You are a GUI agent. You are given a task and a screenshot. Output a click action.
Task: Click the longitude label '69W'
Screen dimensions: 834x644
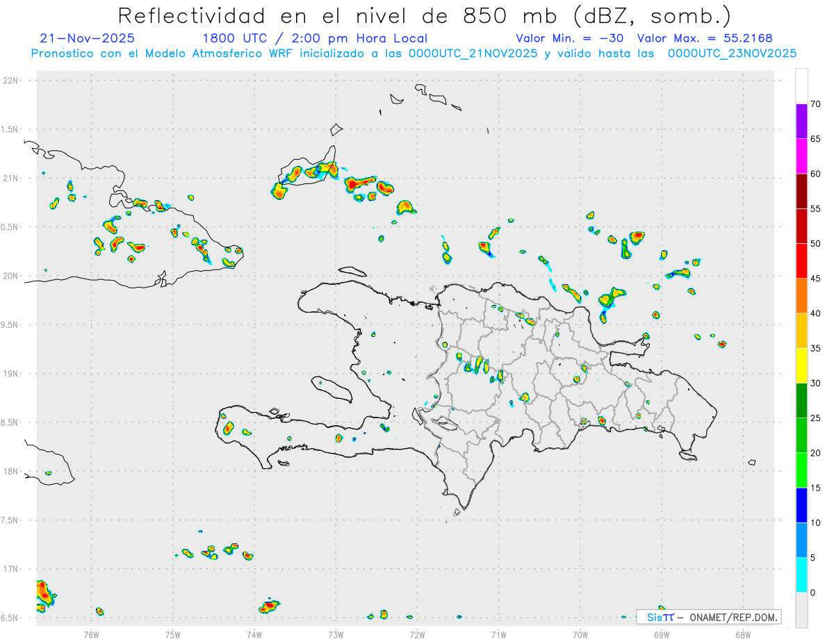pyautogui.click(x=662, y=634)
